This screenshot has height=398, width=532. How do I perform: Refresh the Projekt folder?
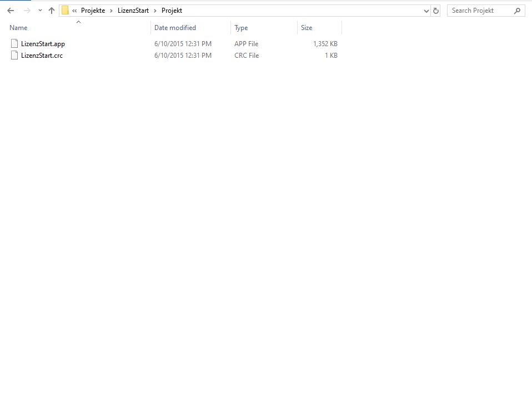click(x=435, y=11)
